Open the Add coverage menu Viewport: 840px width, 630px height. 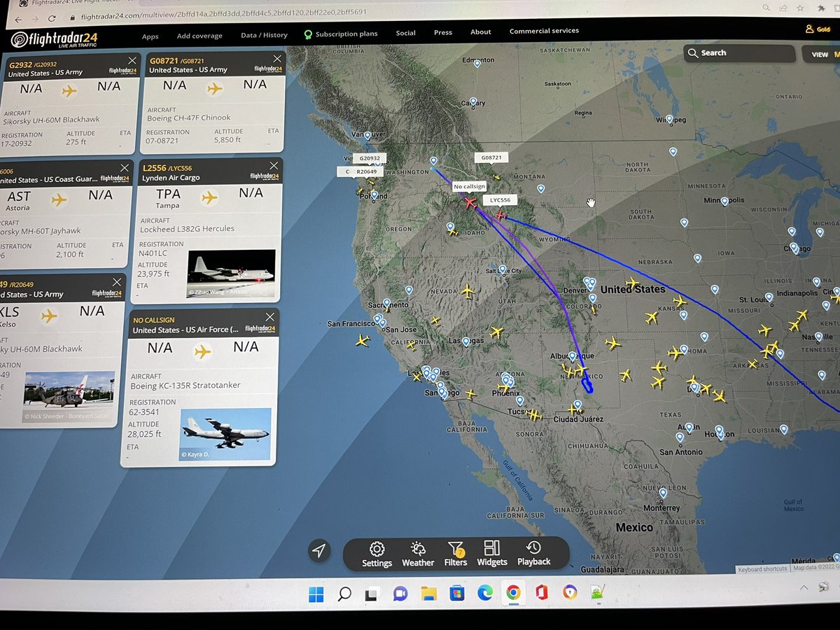point(199,36)
